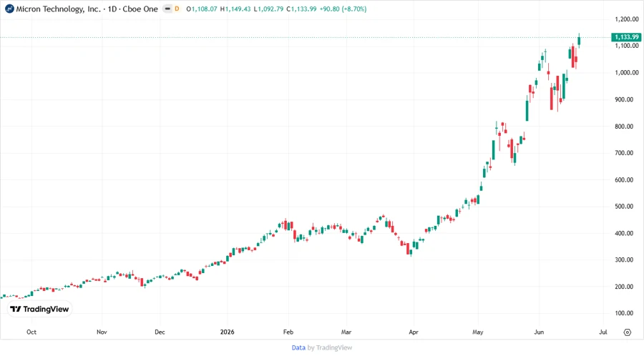Click the May label on time axis

[x=478, y=332]
